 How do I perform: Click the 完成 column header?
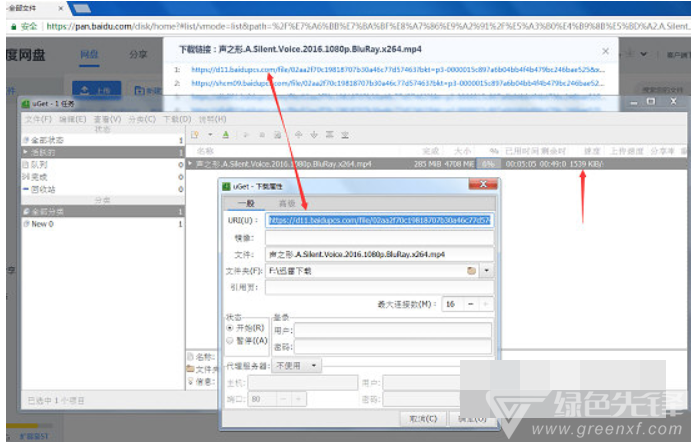(x=430, y=151)
